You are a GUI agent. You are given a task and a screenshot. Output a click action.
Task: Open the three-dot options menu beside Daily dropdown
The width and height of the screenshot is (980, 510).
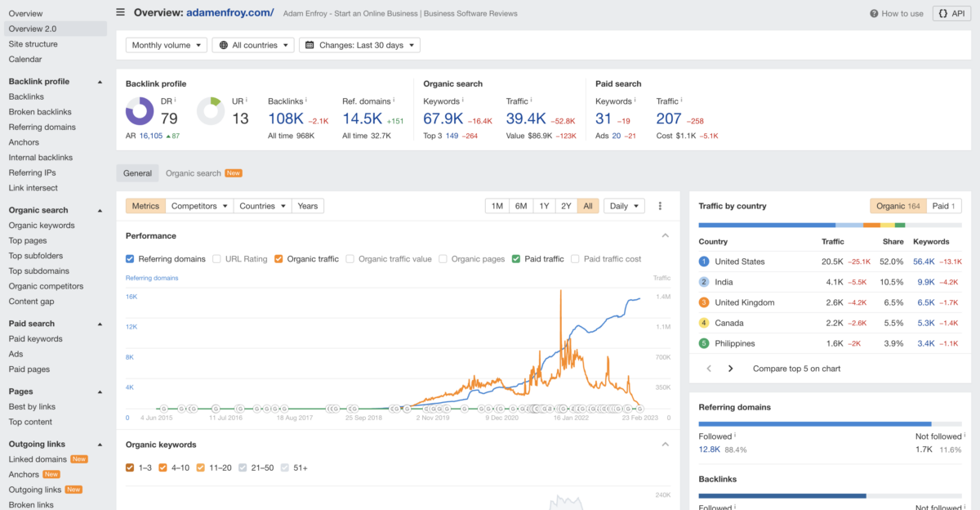660,206
